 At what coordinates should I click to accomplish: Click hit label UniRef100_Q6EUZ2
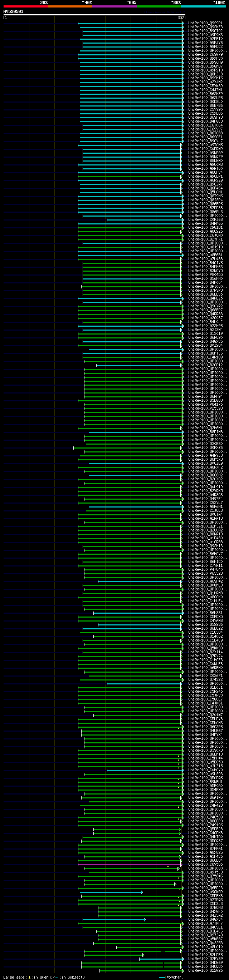(205, 628)
